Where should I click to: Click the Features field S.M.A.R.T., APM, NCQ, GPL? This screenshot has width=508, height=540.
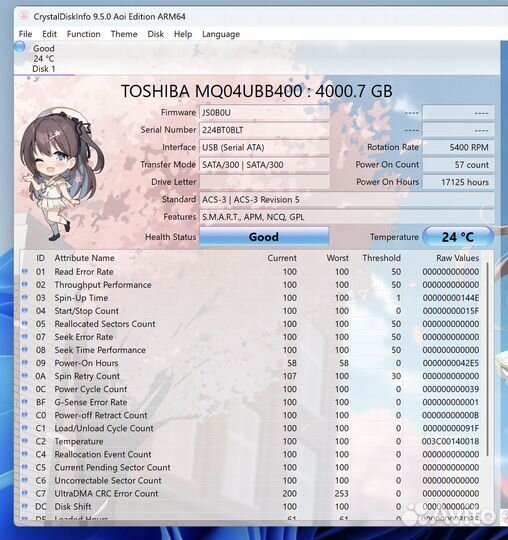(347, 217)
